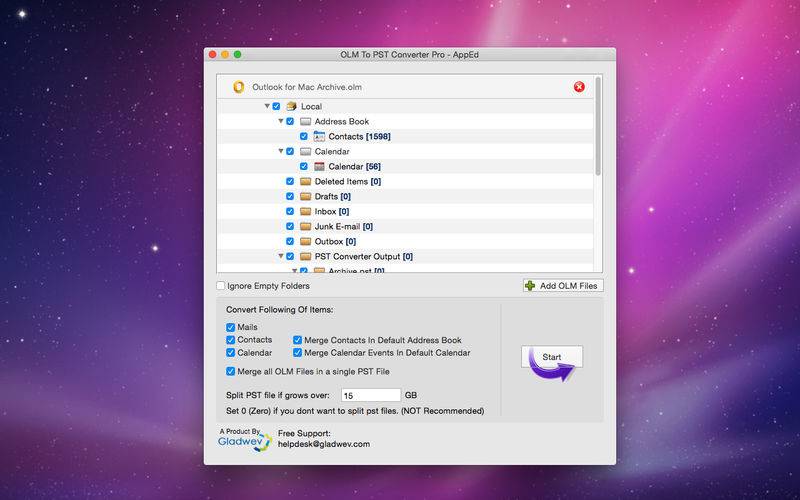Screen dimensions: 800x500
Task: Click the helpdesk@gladwev.com support address
Action: [x=324, y=444]
